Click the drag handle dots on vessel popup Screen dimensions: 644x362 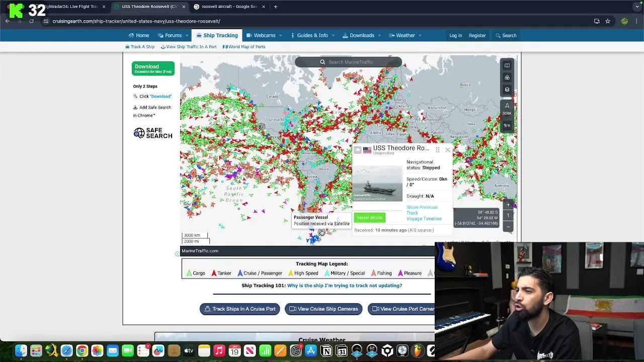[438, 150]
